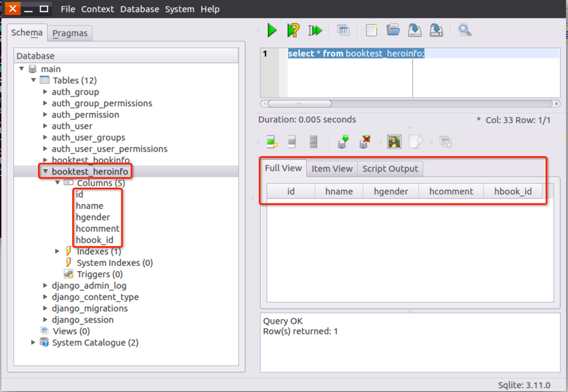The image size is (568, 392).
Task: Click the rollback icon with red X
Action: click(x=365, y=141)
